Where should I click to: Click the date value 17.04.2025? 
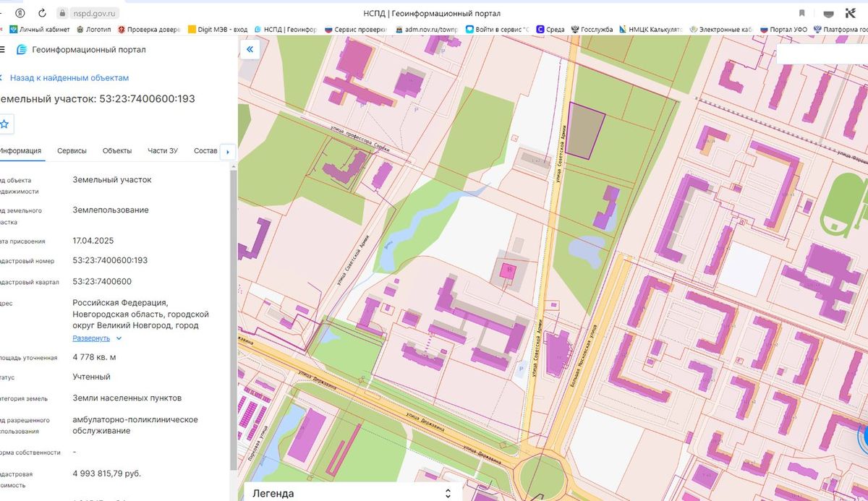point(93,241)
